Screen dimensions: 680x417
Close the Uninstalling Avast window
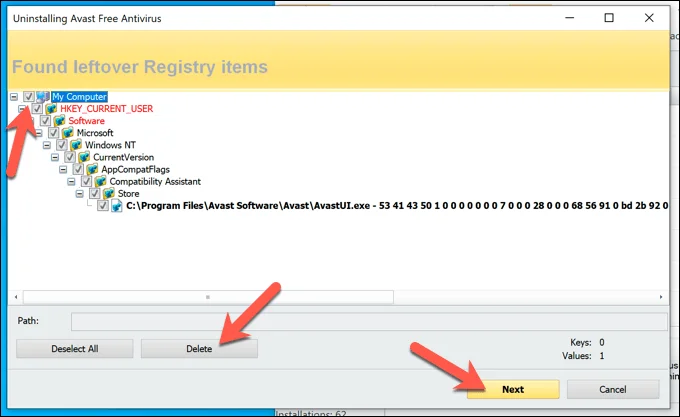tap(649, 18)
